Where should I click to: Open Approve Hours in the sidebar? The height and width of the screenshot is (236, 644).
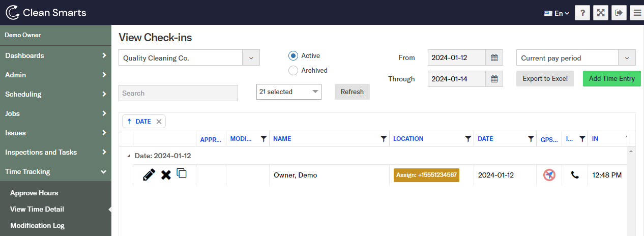click(x=34, y=193)
